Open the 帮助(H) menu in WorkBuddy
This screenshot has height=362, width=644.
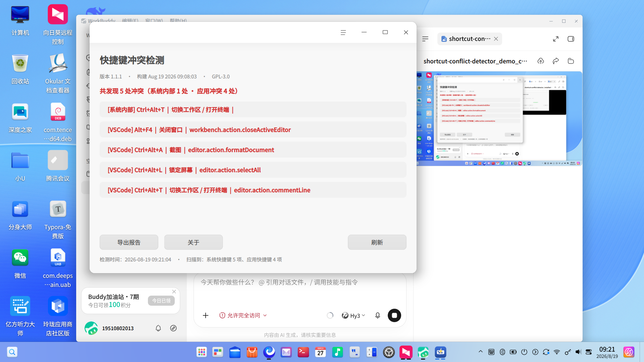[x=178, y=20]
